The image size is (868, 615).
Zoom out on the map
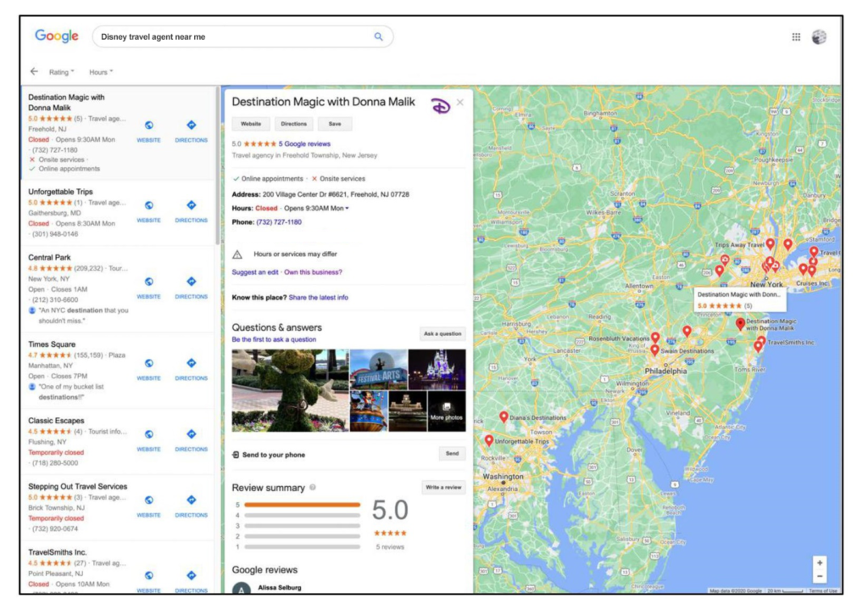pos(820,577)
